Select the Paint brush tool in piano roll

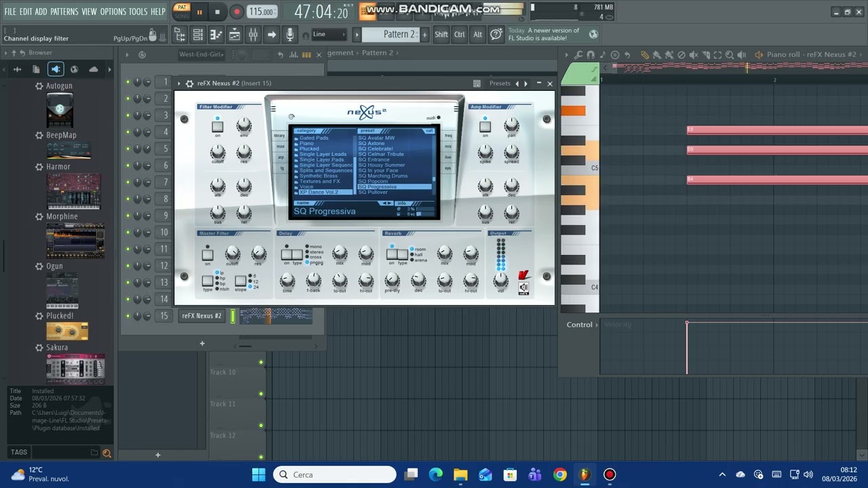click(656, 55)
